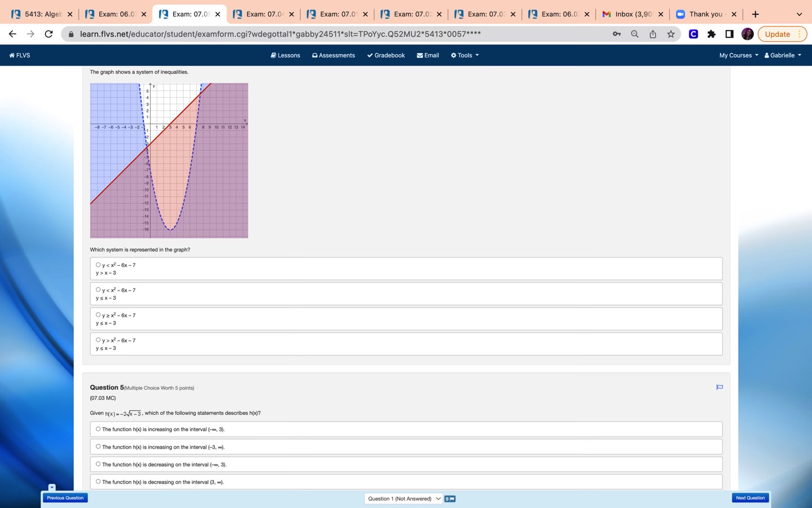Open the My Courses dropdown
This screenshot has width=812, height=508.
click(739, 55)
